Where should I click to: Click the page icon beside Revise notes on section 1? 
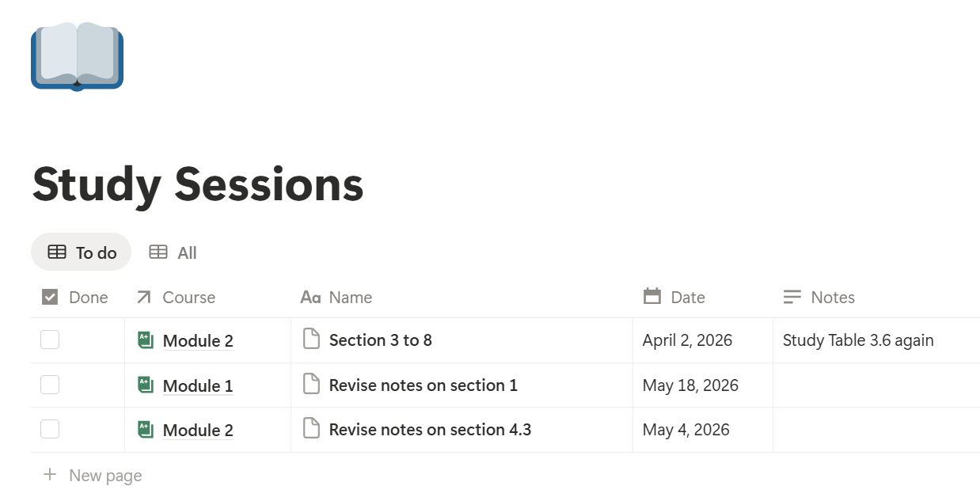pos(312,385)
